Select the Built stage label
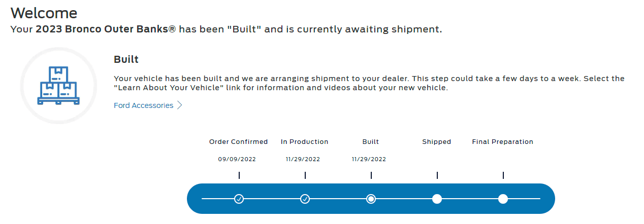Viewport: 644px width, 224px height. 371,142
